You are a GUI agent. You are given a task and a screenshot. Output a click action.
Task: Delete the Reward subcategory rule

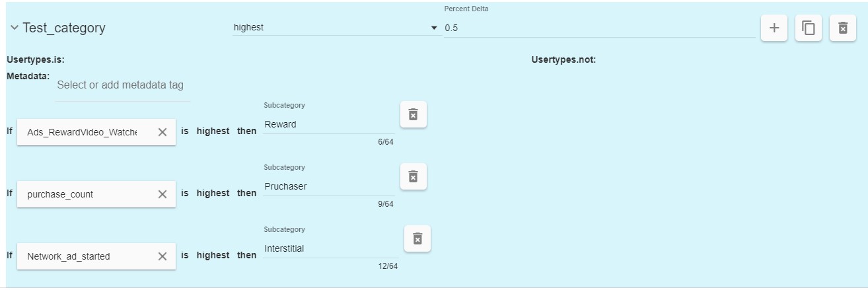[413, 114]
